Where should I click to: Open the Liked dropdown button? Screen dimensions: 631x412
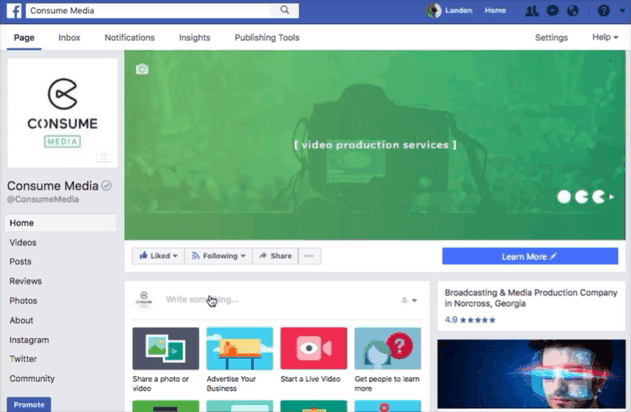[x=158, y=256]
